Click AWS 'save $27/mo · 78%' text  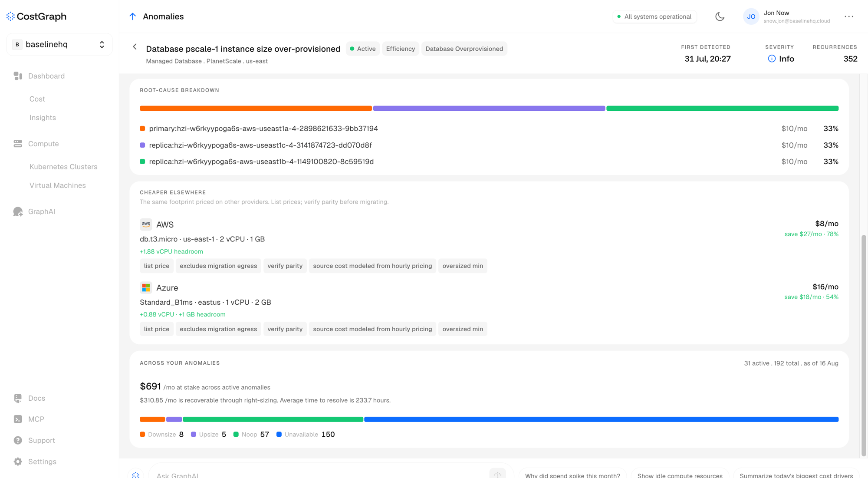pyautogui.click(x=811, y=234)
